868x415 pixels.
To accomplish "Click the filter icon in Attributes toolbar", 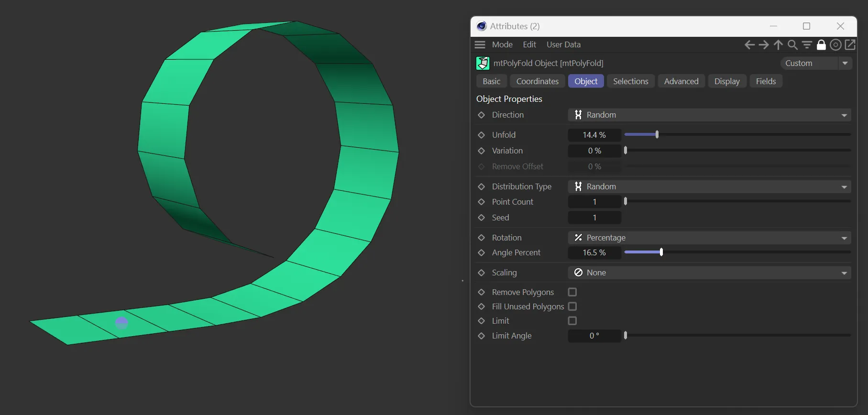I will 807,45.
